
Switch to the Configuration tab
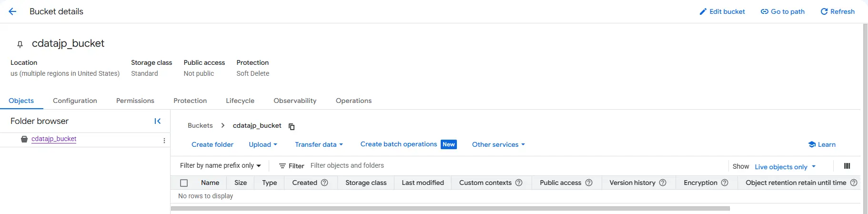pyautogui.click(x=75, y=101)
